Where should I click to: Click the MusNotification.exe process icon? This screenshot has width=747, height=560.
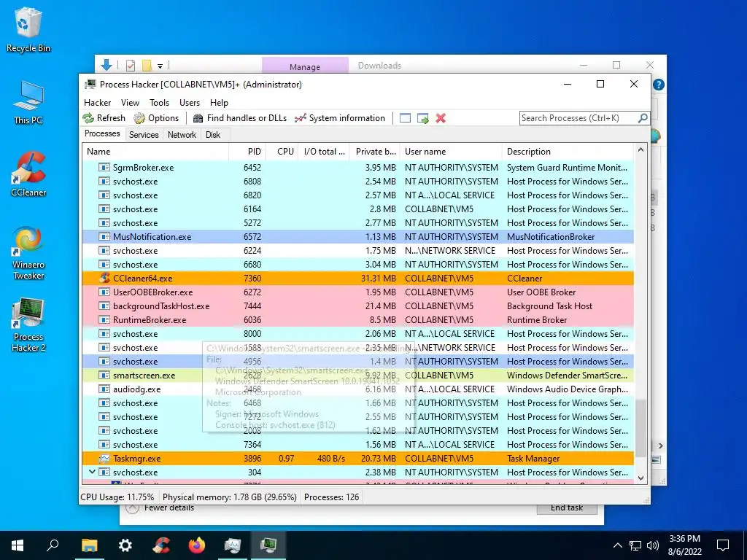click(104, 237)
